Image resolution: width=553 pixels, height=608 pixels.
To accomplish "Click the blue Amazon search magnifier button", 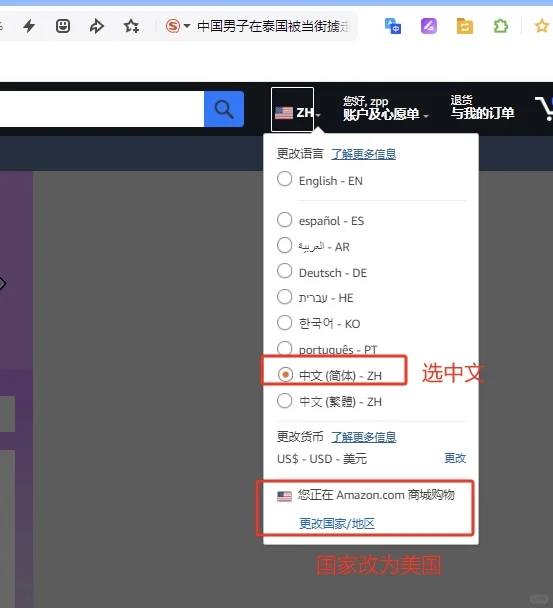I will pyautogui.click(x=224, y=109).
